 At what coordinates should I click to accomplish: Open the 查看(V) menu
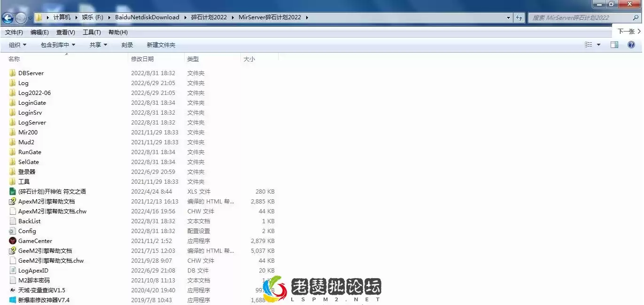point(65,32)
